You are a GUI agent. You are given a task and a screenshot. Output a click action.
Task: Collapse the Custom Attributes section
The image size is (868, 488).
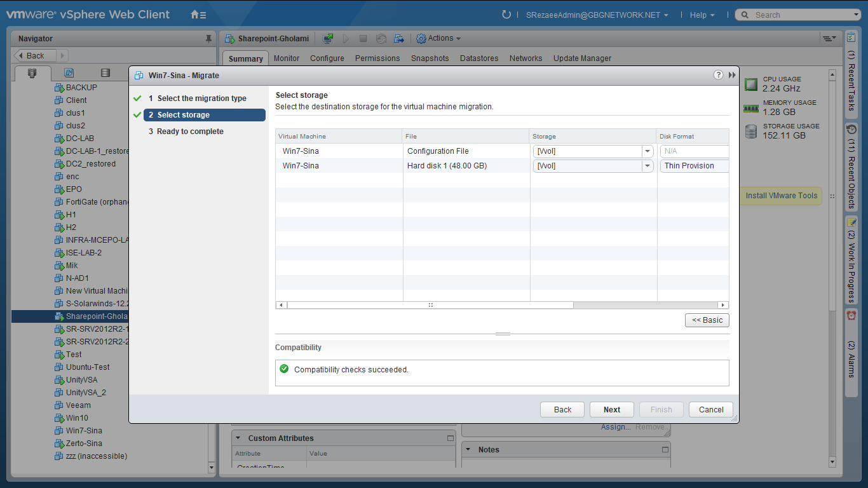pyautogui.click(x=238, y=438)
